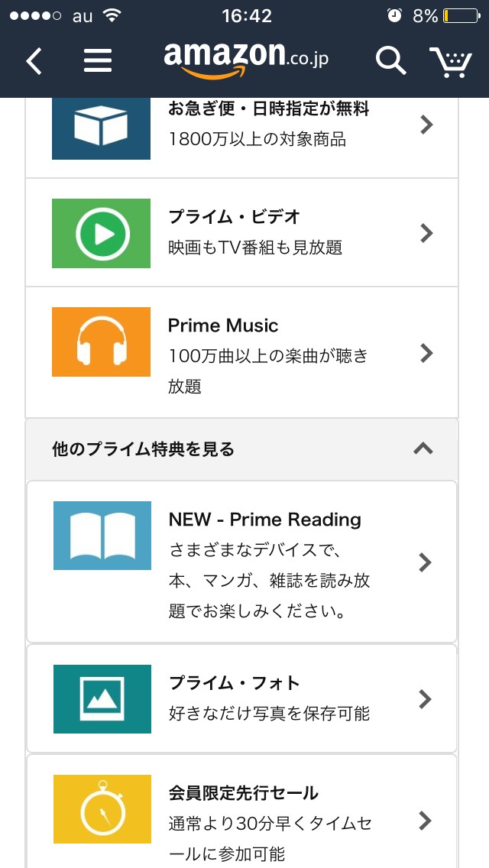Screen dimensions: 489x868
Task: Tap the orange Prime Music headphones icon
Action: (x=101, y=342)
